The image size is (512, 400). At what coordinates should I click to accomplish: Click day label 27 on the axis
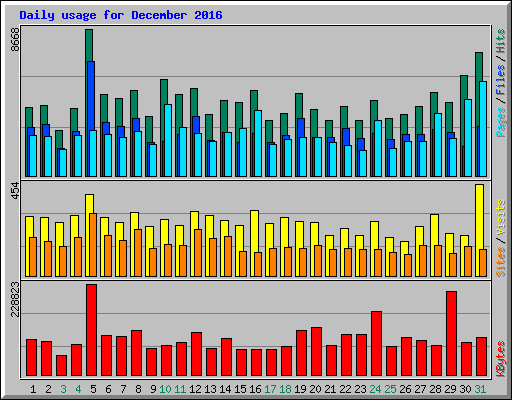(420, 389)
